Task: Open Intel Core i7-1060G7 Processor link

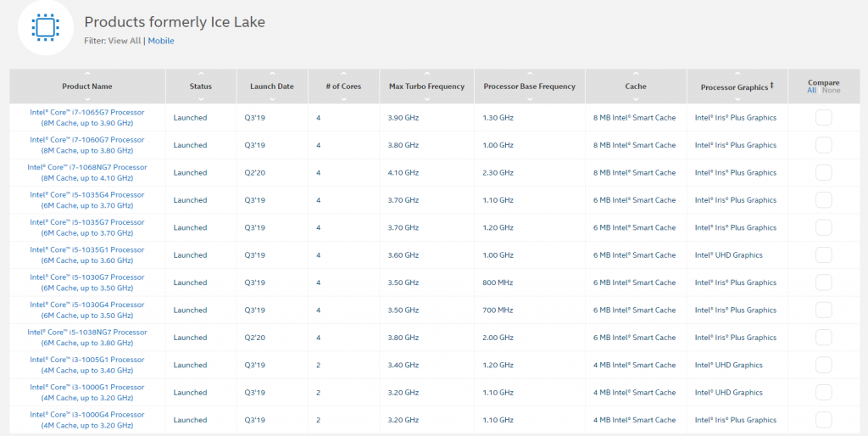Action: 87,140
